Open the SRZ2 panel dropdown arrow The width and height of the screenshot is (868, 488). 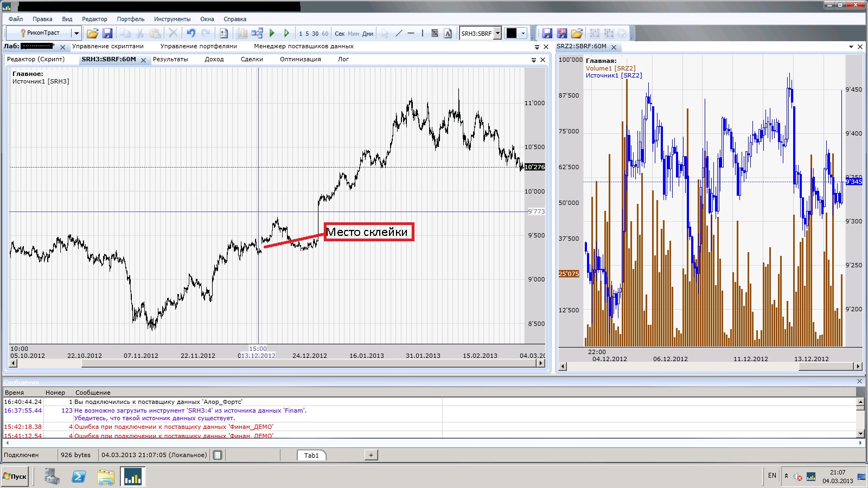pos(851,47)
